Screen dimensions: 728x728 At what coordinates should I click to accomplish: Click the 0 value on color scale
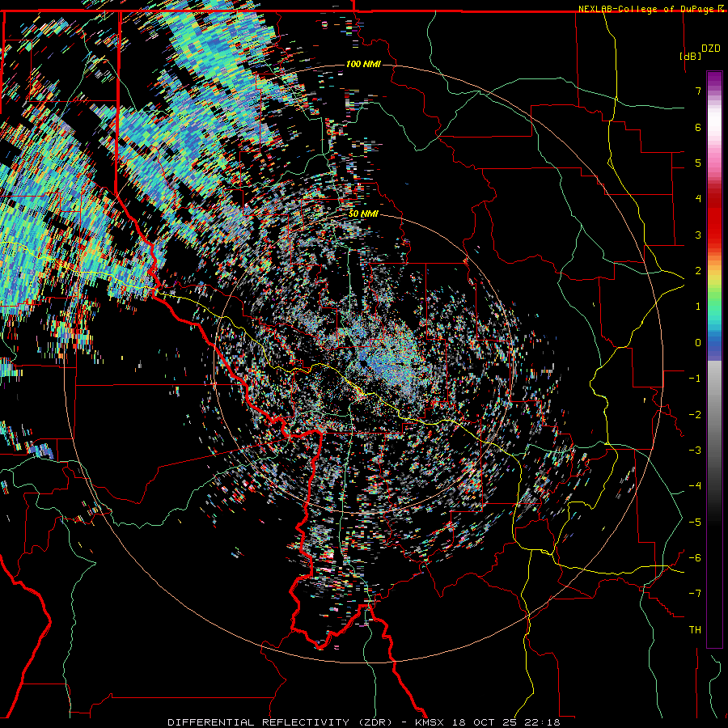point(698,343)
